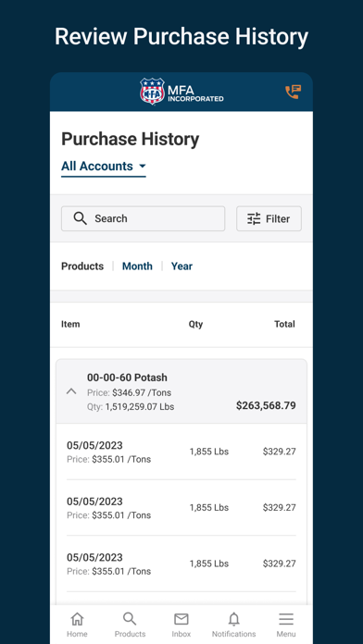The width and height of the screenshot is (363, 644).
Task: Open the Inbox envelope icon
Action: coord(181,619)
